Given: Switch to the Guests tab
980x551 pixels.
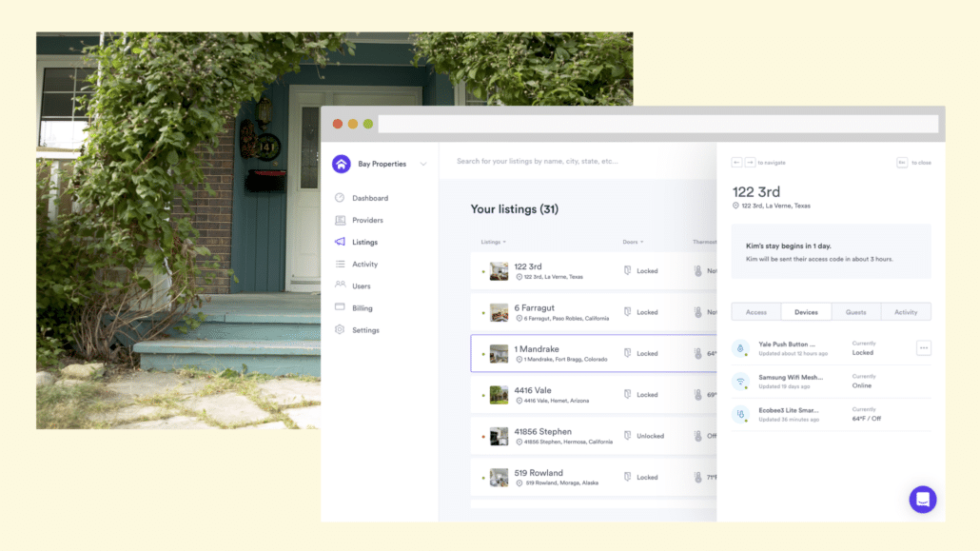Looking at the screenshot, I should coord(856,312).
